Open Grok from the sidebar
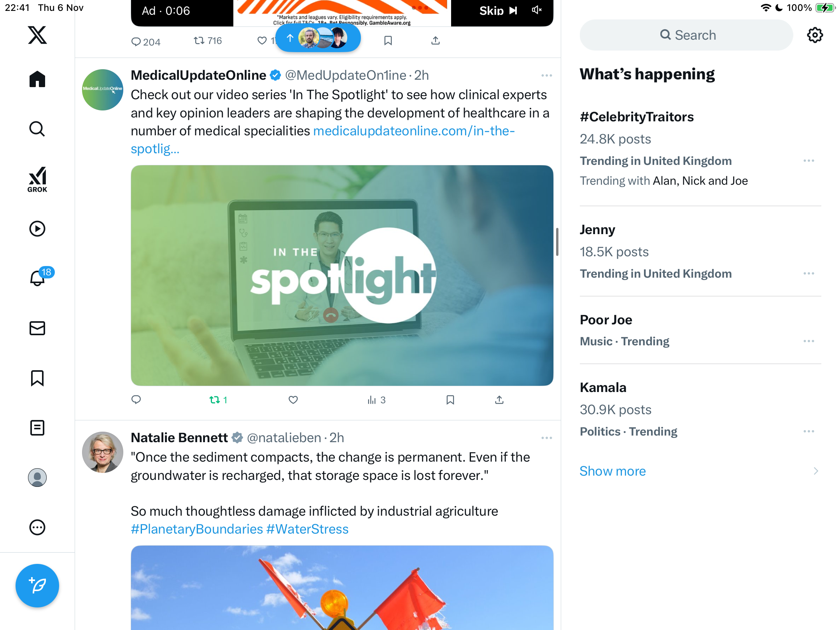This screenshot has height=630, width=840. pyautogui.click(x=37, y=179)
